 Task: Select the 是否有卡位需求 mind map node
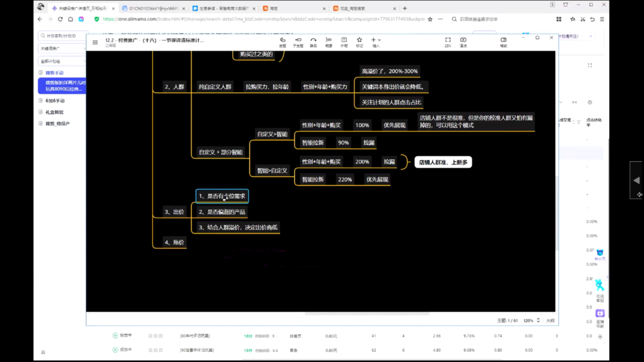[222, 196]
